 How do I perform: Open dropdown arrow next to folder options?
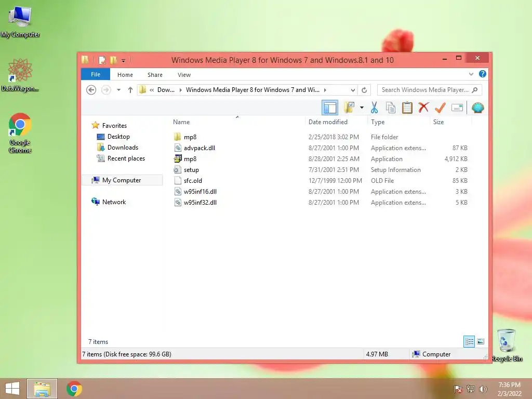[x=362, y=108]
